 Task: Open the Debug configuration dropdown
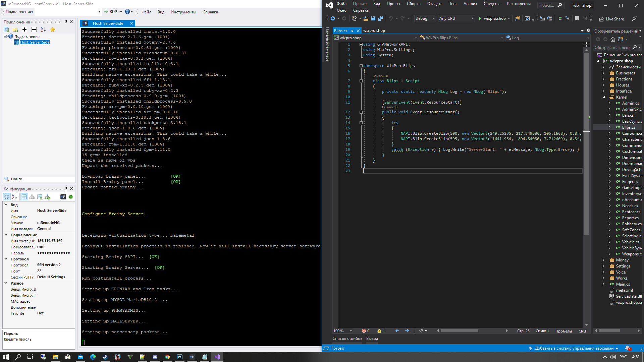425,18
